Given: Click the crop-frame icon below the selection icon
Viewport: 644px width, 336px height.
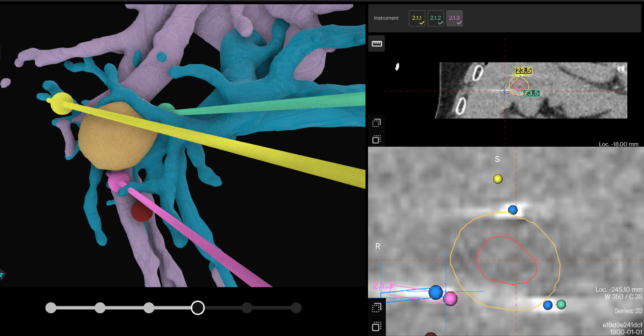Looking at the screenshot, I should pyautogui.click(x=377, y=139).
